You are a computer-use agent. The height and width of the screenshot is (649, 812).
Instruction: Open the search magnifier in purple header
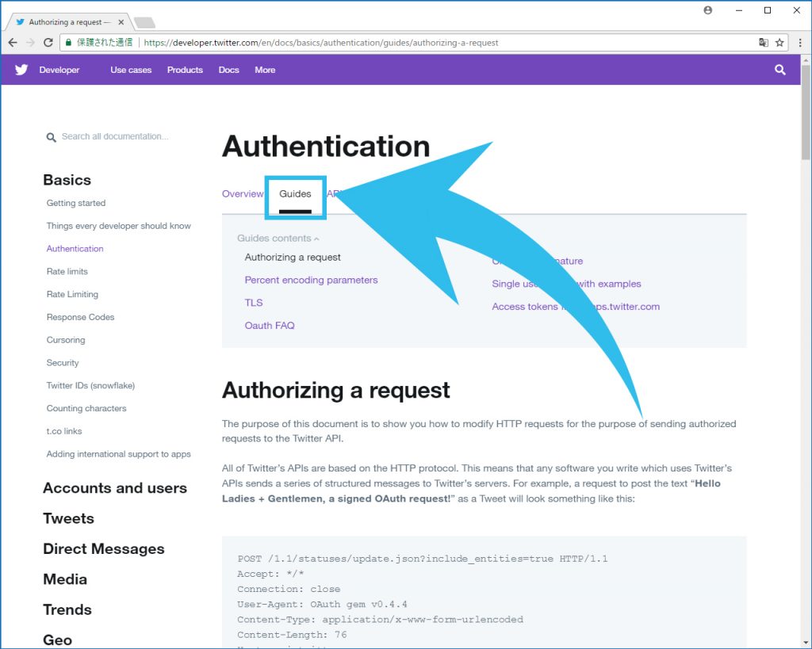tap(780, 70)
